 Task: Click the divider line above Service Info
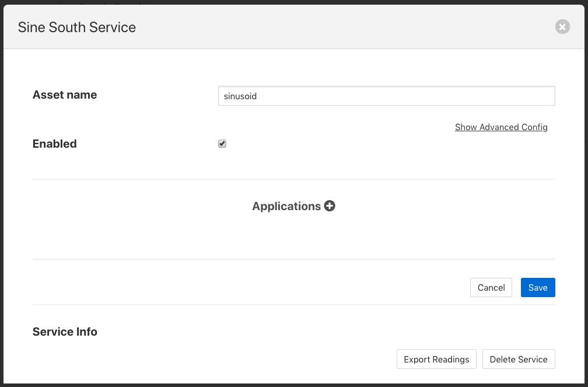point(293,304)
